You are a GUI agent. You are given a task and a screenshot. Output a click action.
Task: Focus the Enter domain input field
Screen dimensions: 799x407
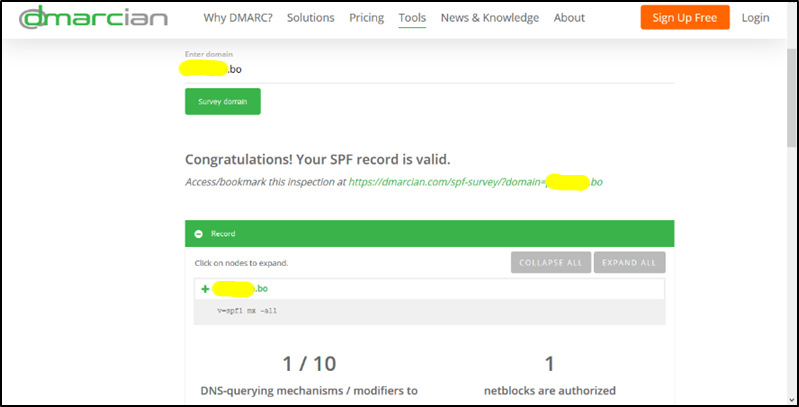430,70
